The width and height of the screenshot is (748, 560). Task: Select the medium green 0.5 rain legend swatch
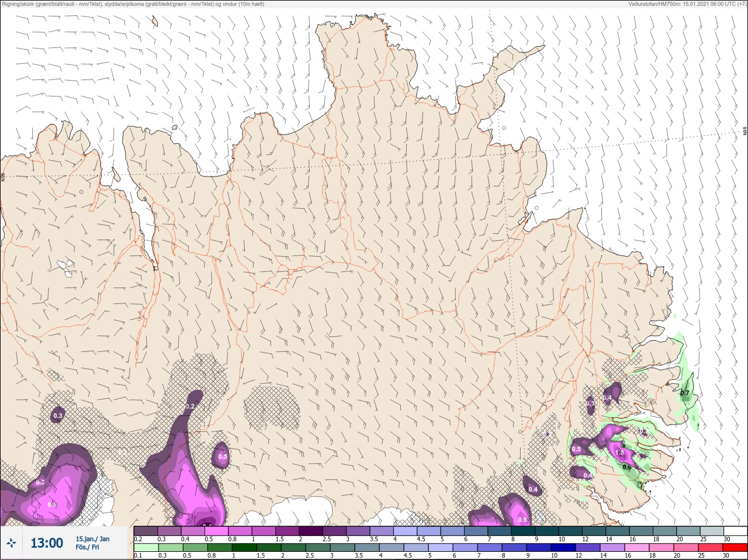[195, 548]
